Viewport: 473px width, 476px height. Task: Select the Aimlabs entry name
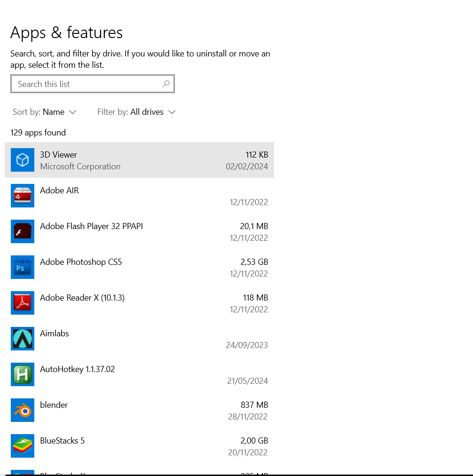pos(55,333)
